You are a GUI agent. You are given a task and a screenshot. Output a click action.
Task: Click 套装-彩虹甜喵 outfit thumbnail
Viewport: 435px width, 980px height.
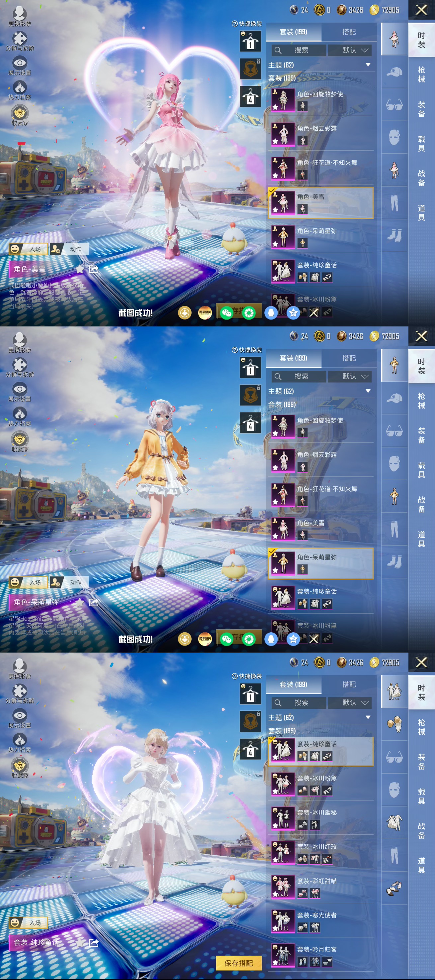pyautogui.click(x=283, y=887)
